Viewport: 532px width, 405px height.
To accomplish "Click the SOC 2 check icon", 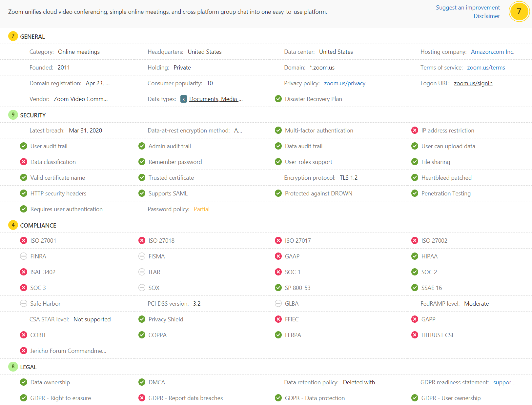I will click(x=415, y=272).
